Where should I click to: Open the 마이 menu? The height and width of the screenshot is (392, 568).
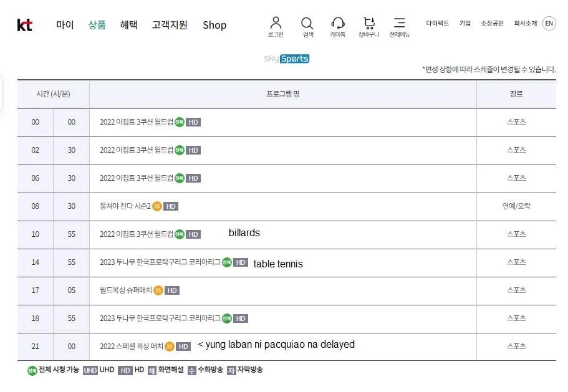(x=65, y=25)
